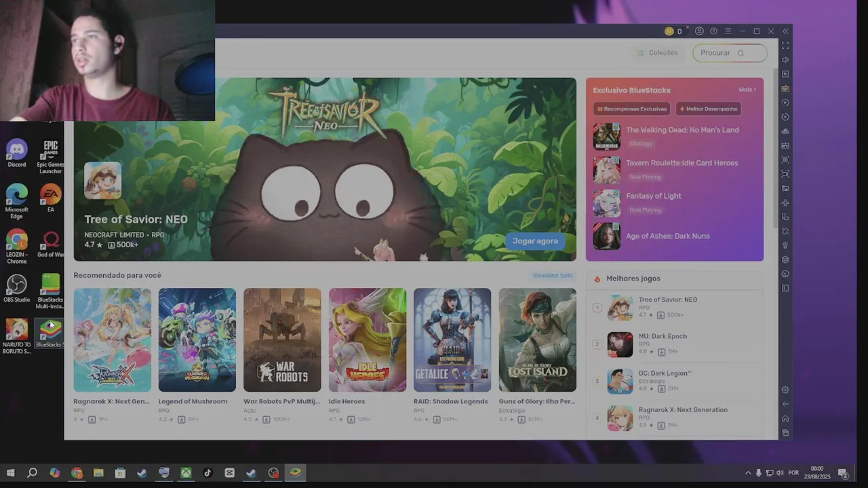Click the location pin sidebar icon
The height and width of the screenshot is (488, 868).
pos(785,245)
